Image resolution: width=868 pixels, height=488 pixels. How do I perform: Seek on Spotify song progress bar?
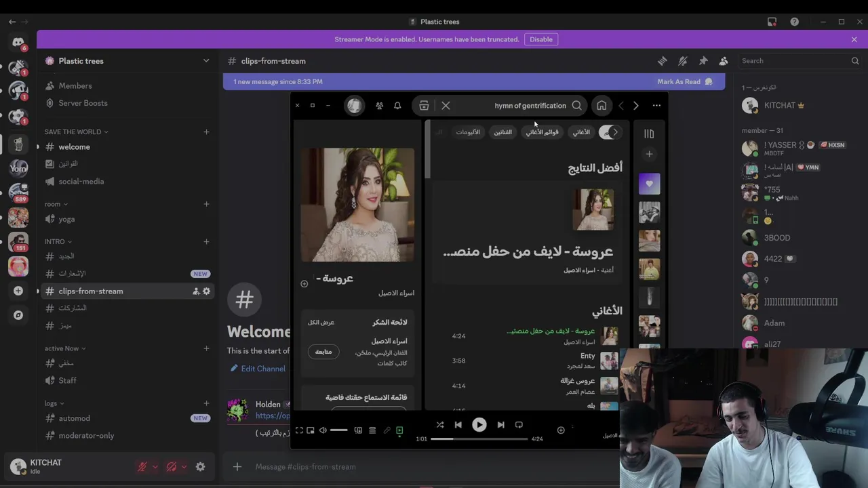[x=479, y=439]
